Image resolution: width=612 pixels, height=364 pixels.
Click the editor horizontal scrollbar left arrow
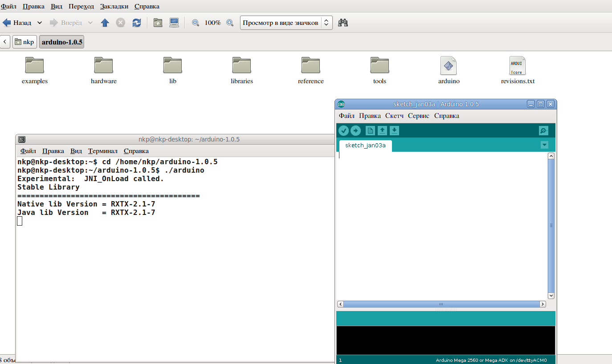click(340, 304)
